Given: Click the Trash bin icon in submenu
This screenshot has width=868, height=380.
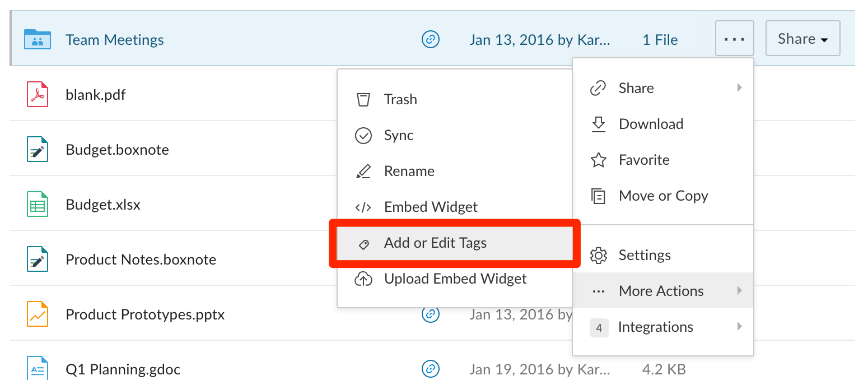Looking at the screenshot, I should [x=363, y=100].
